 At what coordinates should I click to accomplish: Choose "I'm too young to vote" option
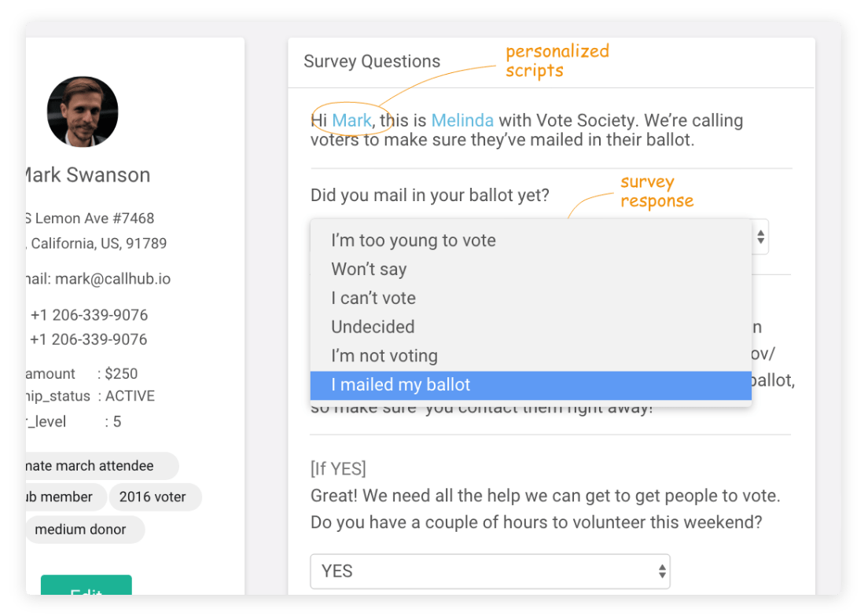(531, 240)
